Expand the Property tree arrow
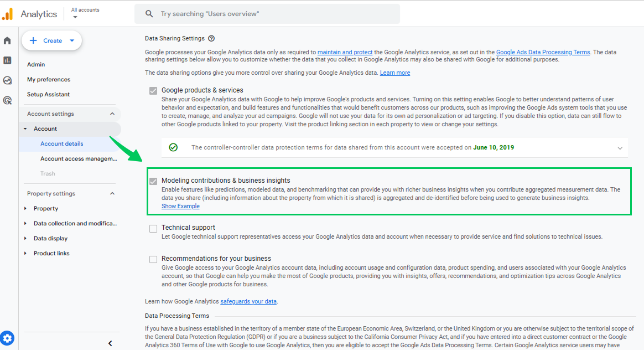The image size is (644, 350). point(25,209)
